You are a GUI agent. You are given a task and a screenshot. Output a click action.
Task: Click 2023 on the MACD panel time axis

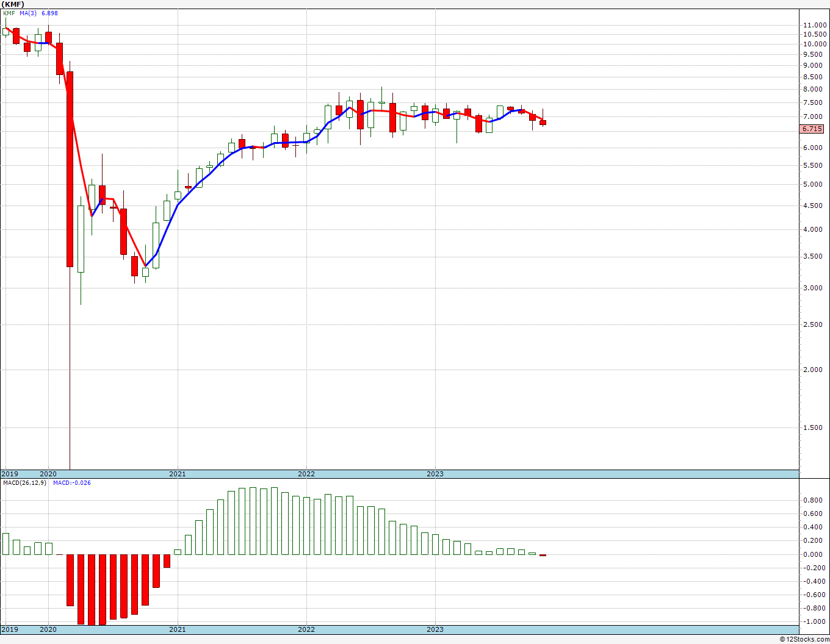[435, 629]
